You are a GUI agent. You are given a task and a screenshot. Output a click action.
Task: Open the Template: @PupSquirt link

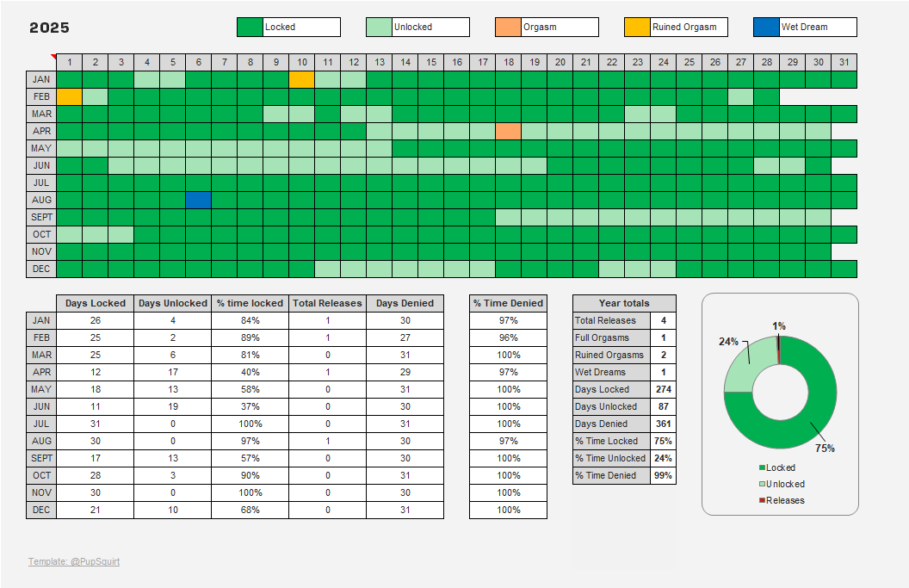coord(74,561)
